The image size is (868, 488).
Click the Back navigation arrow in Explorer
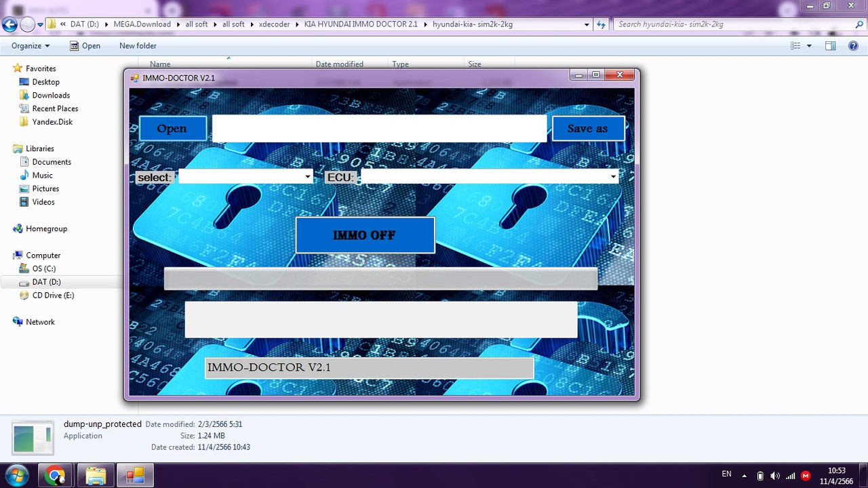coord(9,24)
